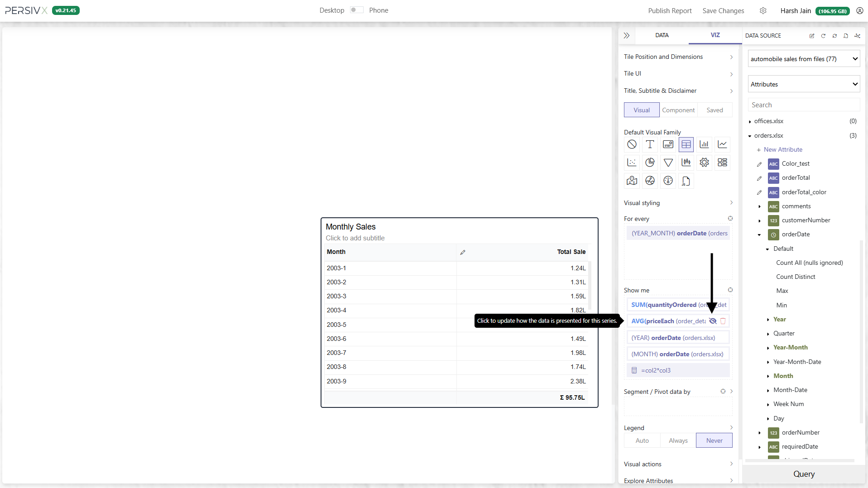
Task: Open the settings gear in top bar
Action: pyautogui.click(x=763, y=10)
